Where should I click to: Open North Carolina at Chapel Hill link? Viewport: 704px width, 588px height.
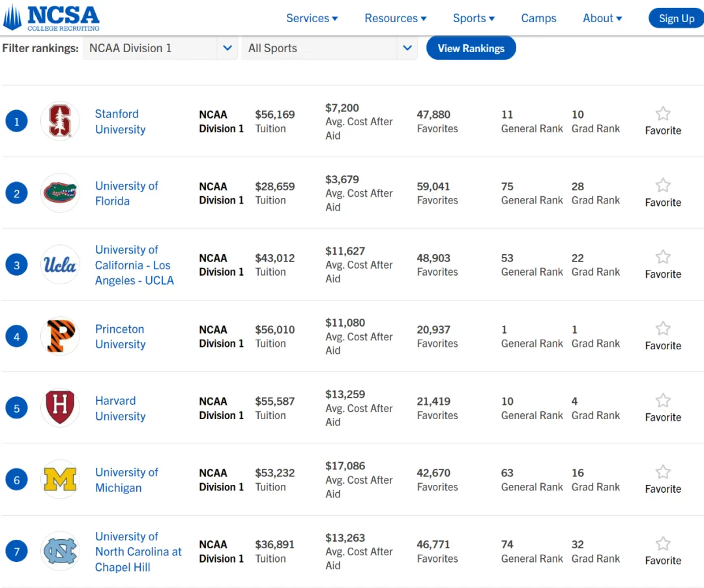tap(138, 551)
